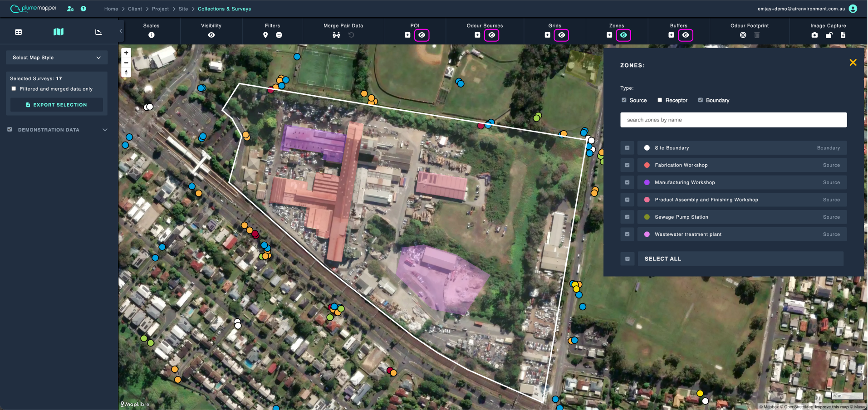Screen dimensions: 868x410
Task: Click the Merge Pair Data people icon
Action: 336,35
